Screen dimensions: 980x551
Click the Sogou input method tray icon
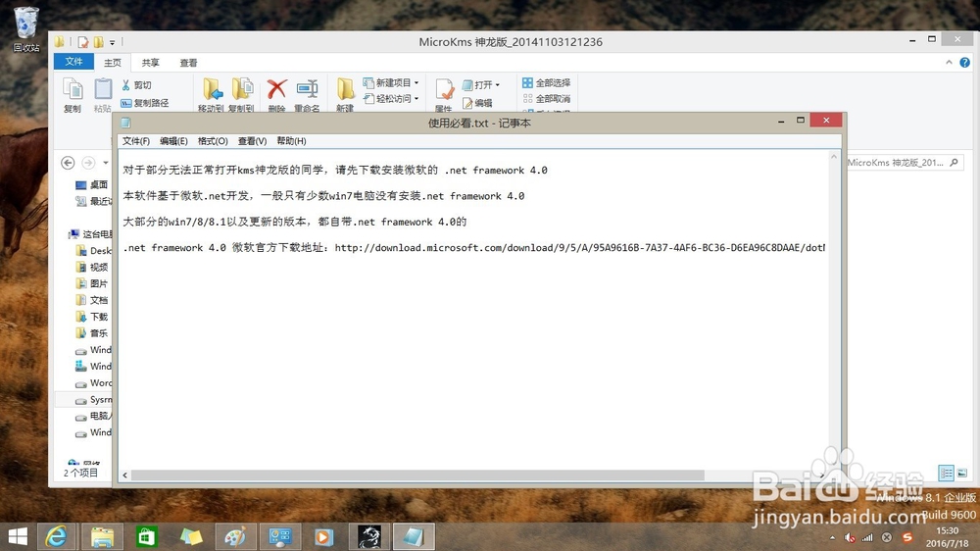pos(907,537)
